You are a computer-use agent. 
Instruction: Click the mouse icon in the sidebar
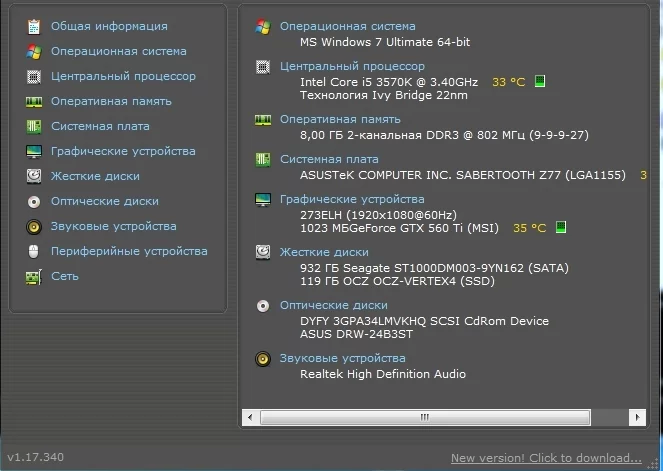(x=33, y=252)
